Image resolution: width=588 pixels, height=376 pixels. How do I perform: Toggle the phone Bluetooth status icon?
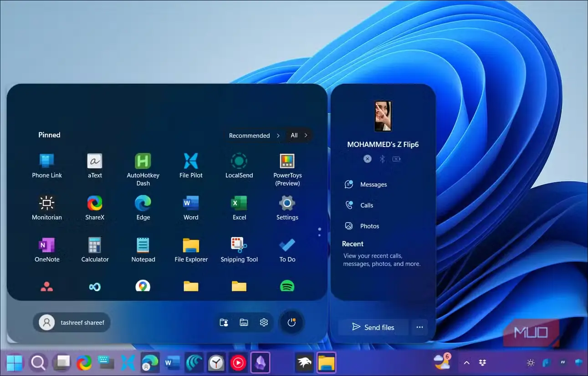383,159
